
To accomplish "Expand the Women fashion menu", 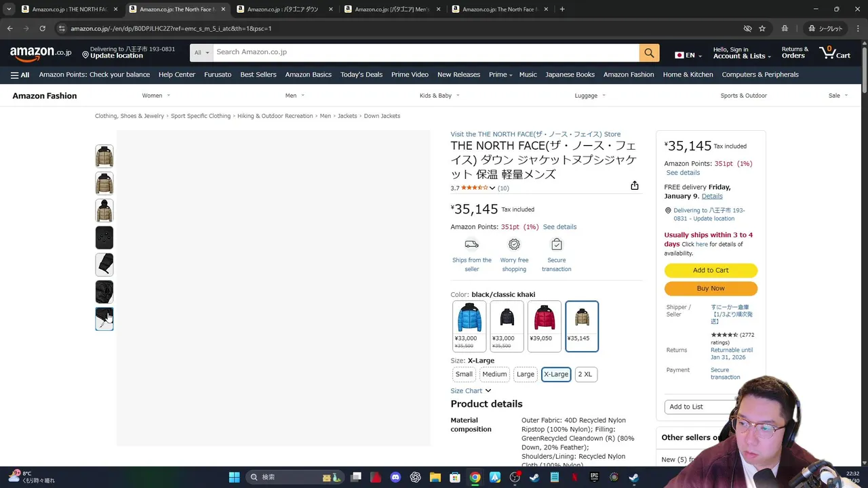I will (x=156, y=96).
